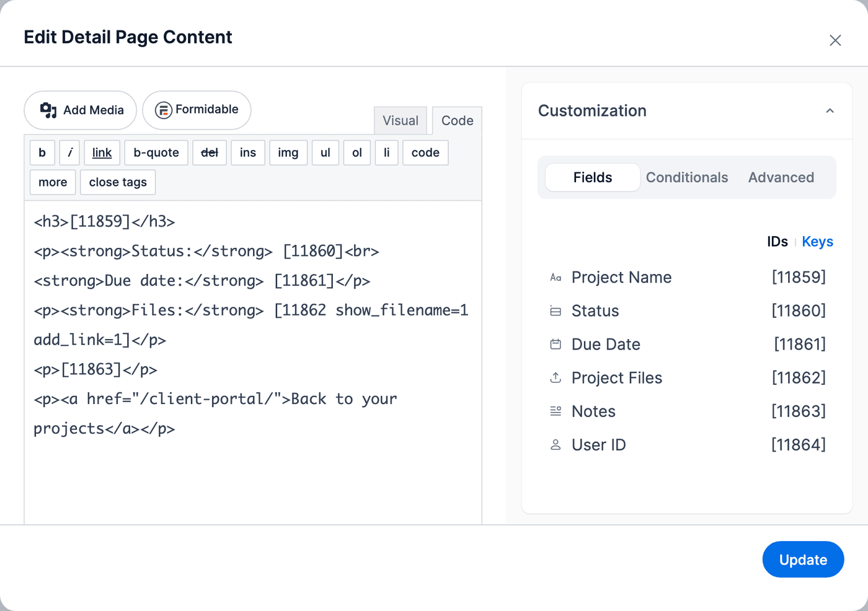Click the Status strong tag code line
Viewport: 868px width, 611px height.
206,251
